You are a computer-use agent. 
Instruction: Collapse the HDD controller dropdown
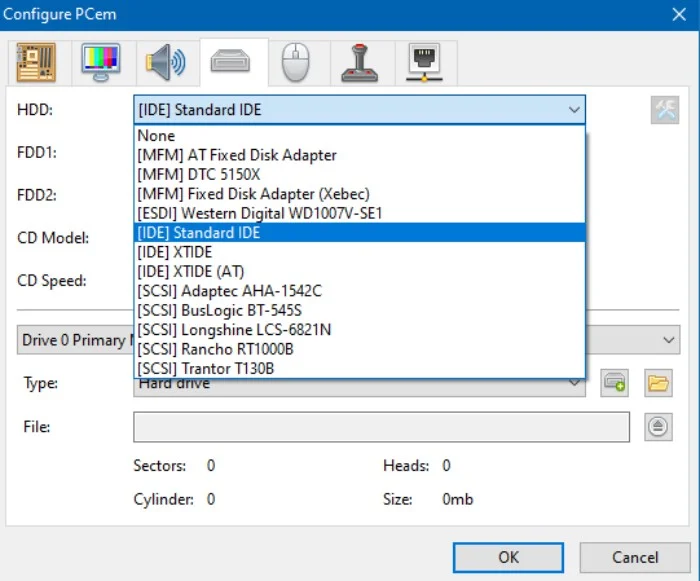[573, 110]
